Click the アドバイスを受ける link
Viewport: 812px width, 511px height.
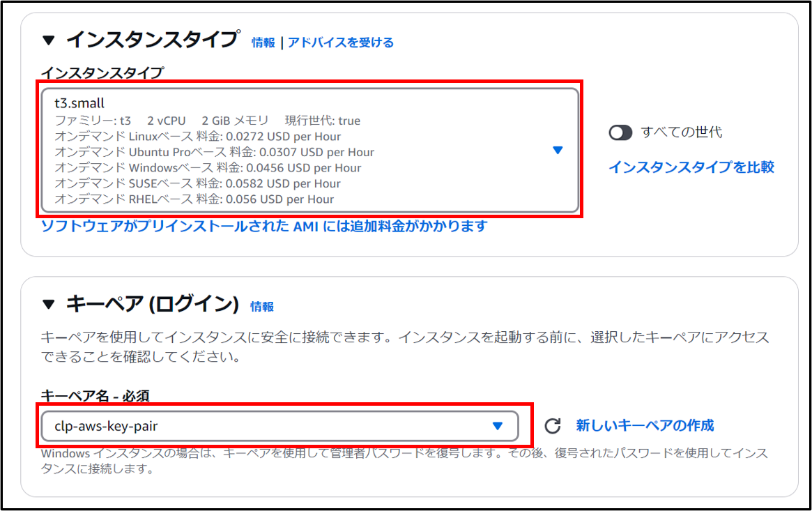point(341,43)
